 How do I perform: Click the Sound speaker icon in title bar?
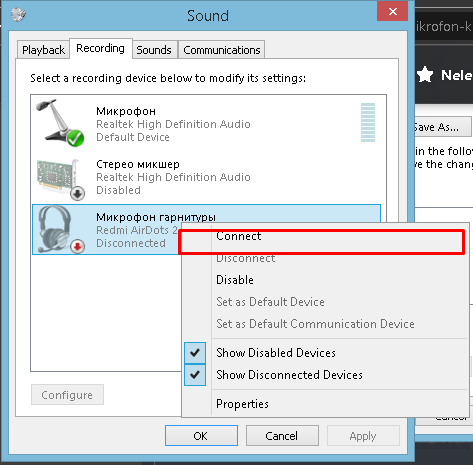coord(18,14)
